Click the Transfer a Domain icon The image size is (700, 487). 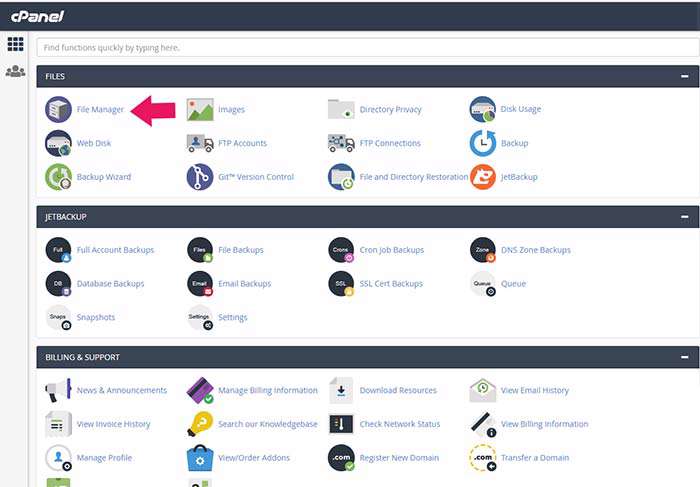pyautogui.click(x=483, y=458)
